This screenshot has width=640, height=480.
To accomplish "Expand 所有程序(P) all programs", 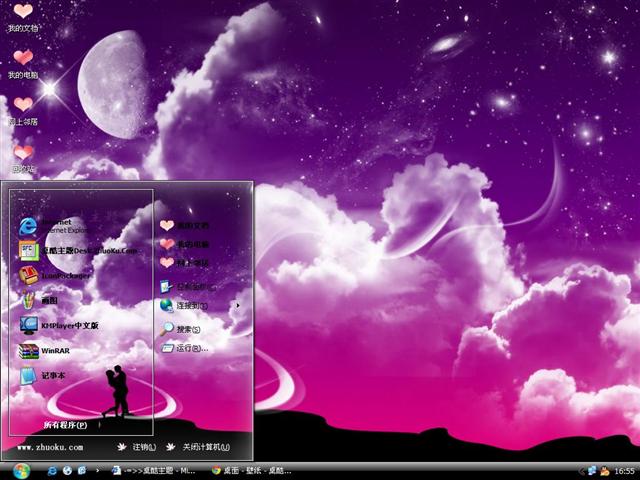I will click(65, 425).
